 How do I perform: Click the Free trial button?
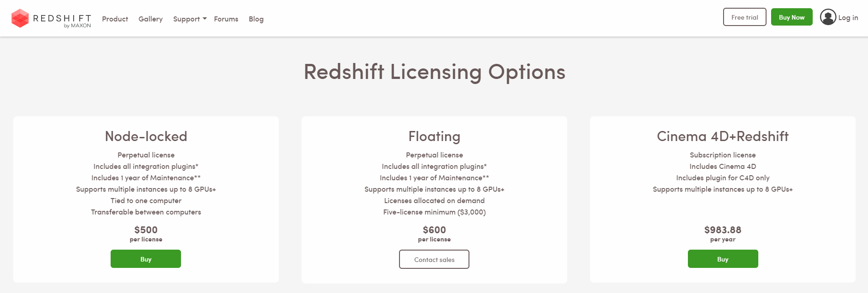744,17
